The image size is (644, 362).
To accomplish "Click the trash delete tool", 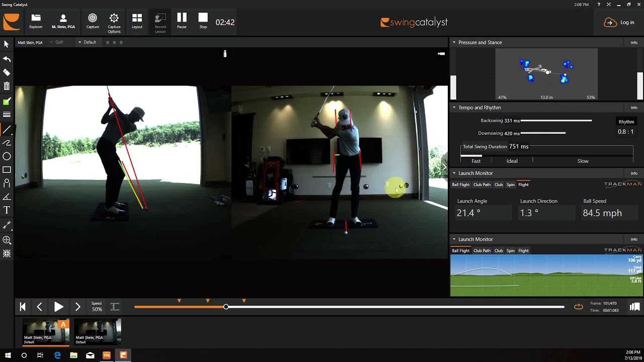I will click(x=7, y=86).
